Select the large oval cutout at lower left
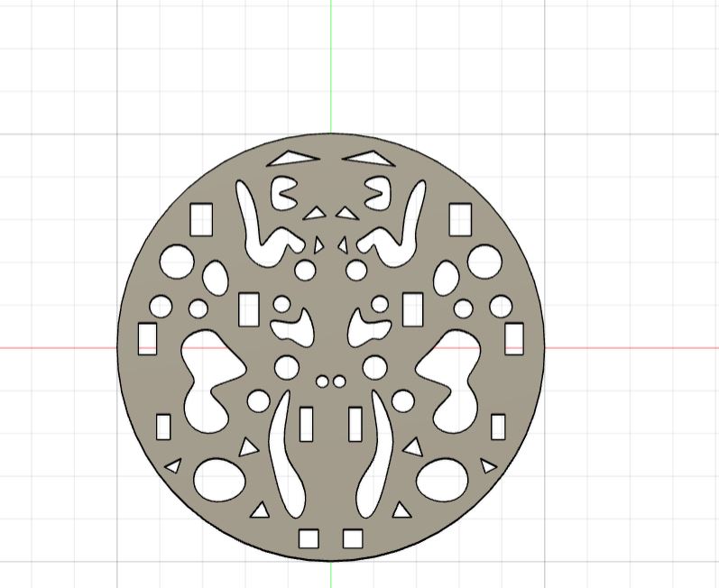The width and height of the screenshot is (719, 588). point(219,480)
